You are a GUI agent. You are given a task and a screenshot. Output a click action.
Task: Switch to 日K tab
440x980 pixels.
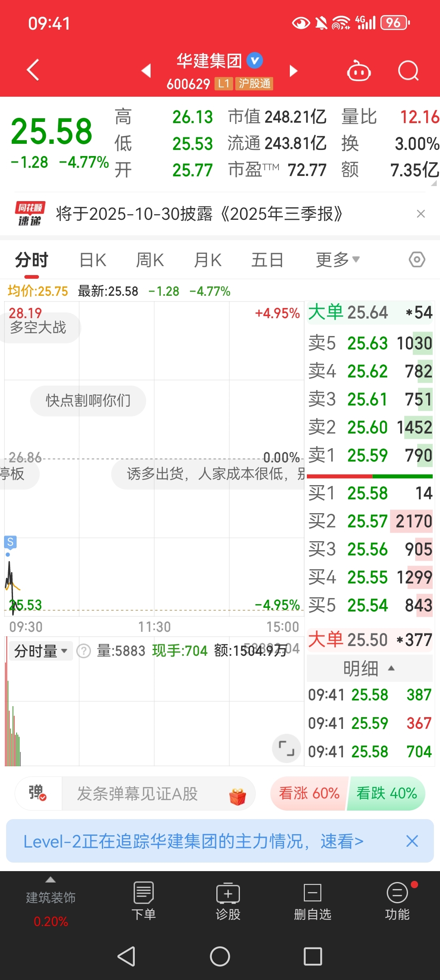pos(93,259)
